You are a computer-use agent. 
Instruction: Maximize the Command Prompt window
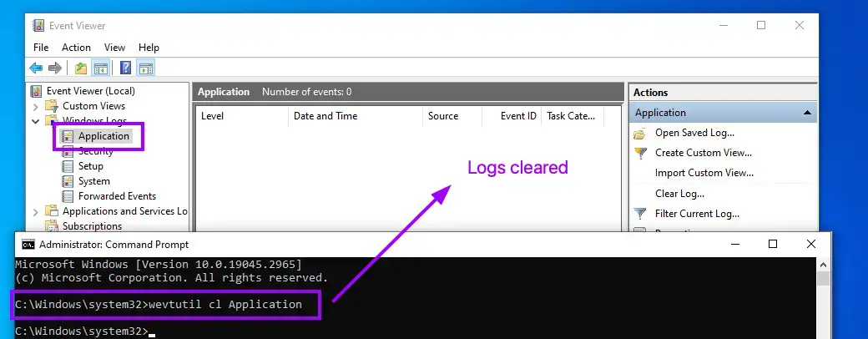coord(773,245)
